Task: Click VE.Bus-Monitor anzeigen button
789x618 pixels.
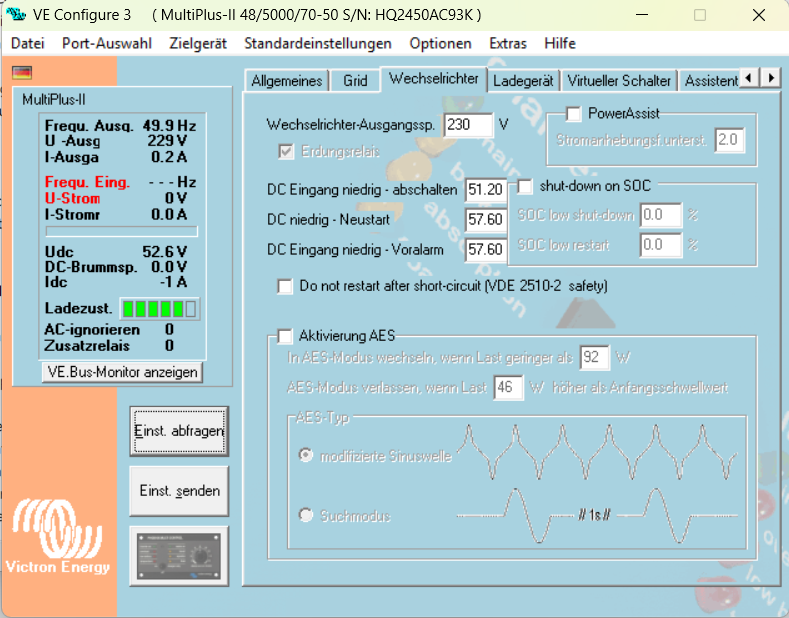Action: tap(122, 372)
